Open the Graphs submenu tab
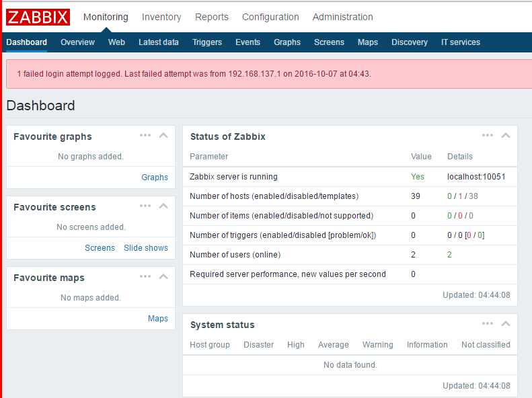532x398 pixels. point(287,42)
